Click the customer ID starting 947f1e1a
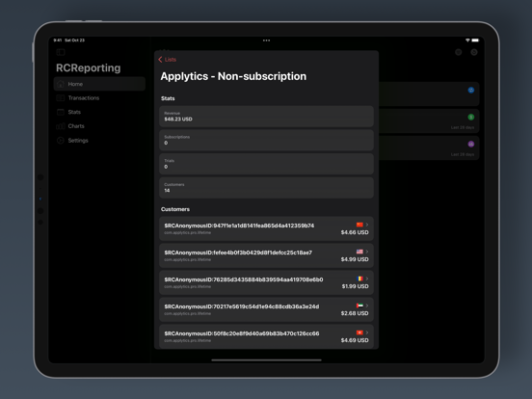This screenshot has width=532, height=399. [239, 226]
